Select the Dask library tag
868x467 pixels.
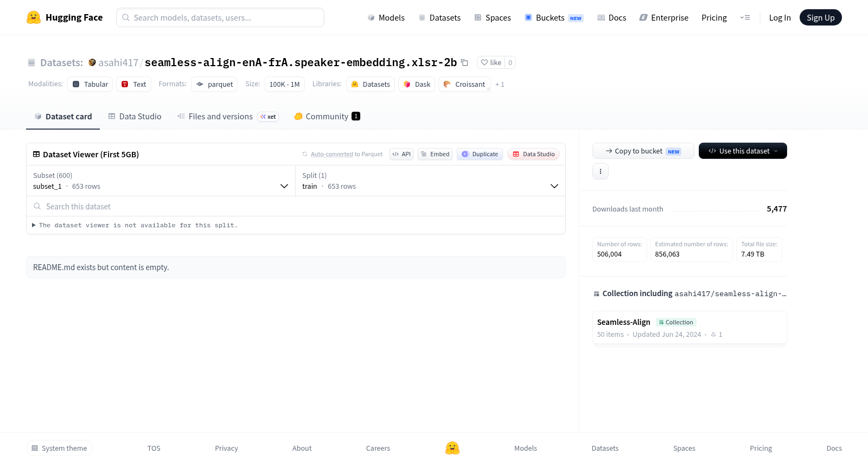click(x=417, y=84)
